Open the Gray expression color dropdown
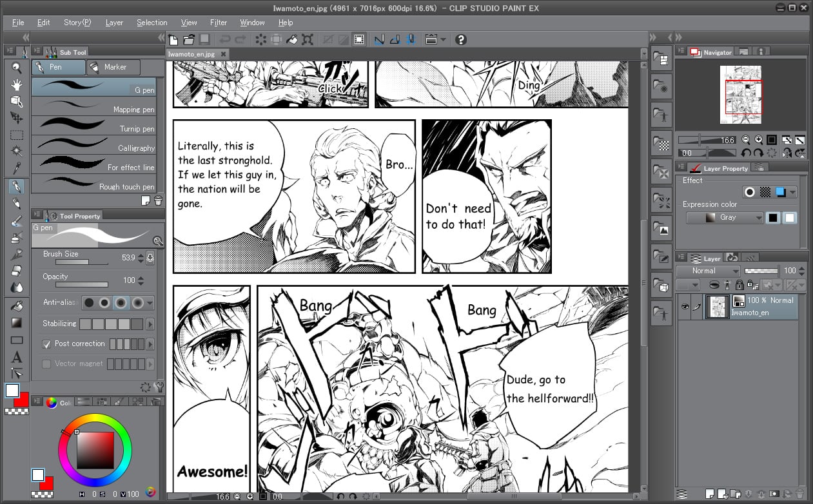The image size is (813, 504). pos(725,218)
